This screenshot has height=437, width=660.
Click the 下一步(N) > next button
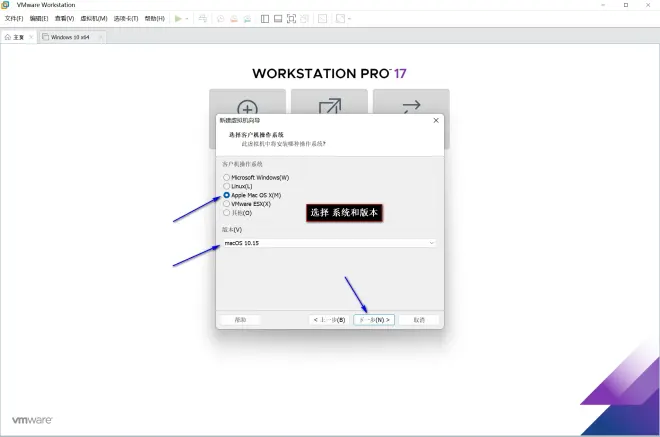[x=374, y=320]
